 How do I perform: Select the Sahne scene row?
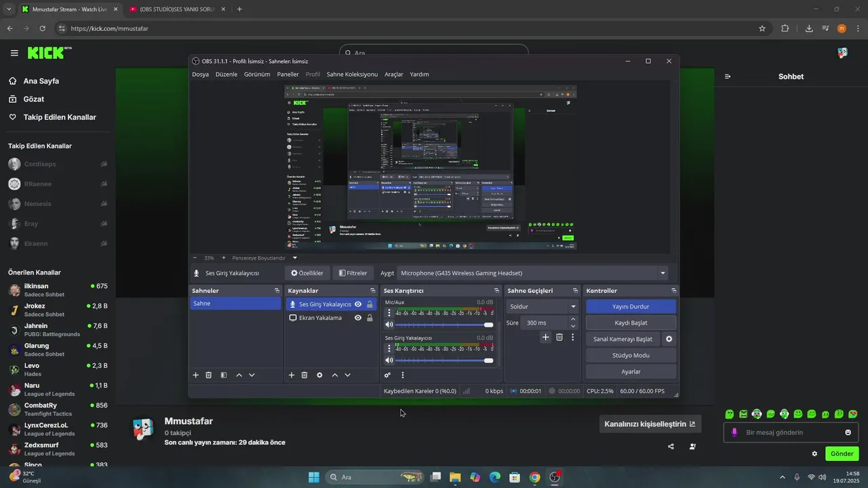(x=235, y=304)
